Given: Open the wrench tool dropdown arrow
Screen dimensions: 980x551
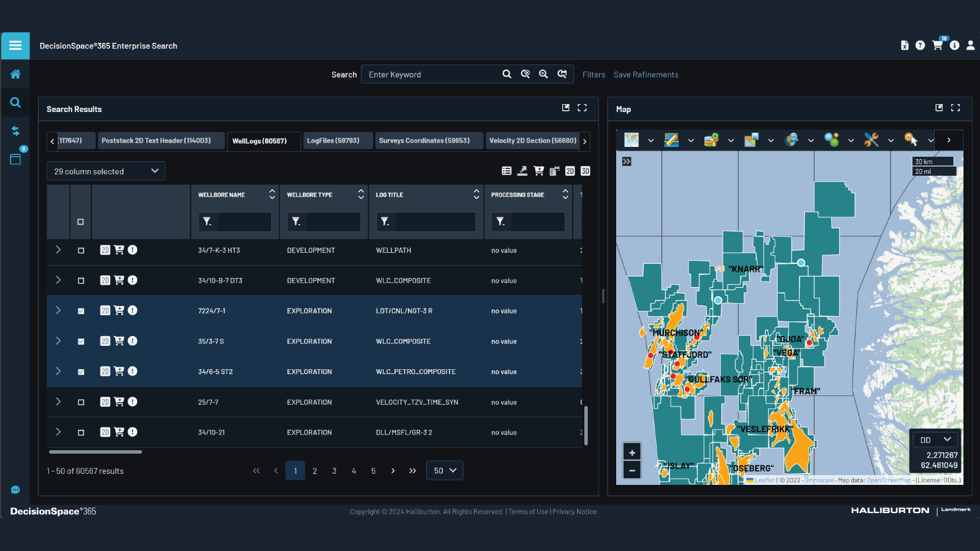Looking at the screenshot, I should tap(891, 140).
